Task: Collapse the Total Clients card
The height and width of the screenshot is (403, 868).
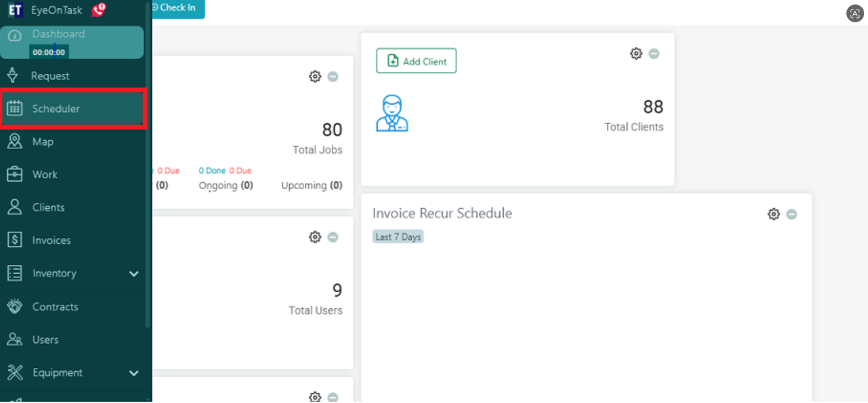Action: (x=654, y=53)
